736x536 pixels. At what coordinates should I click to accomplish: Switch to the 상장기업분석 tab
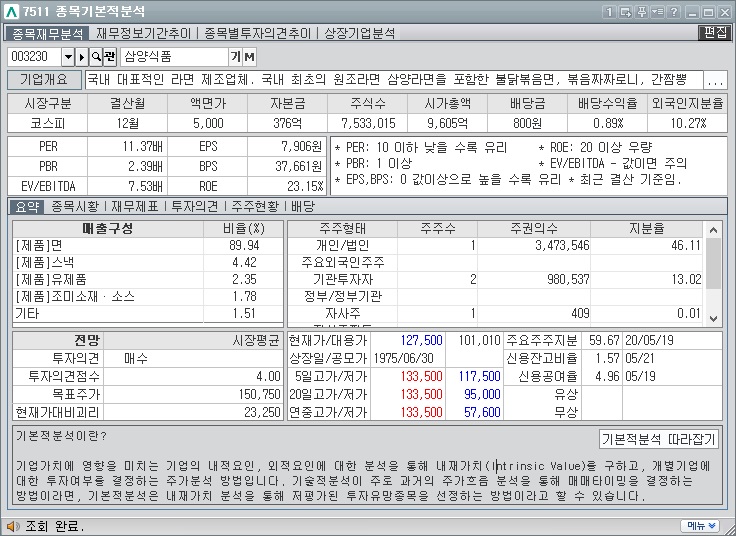click(x=360, y=34)
